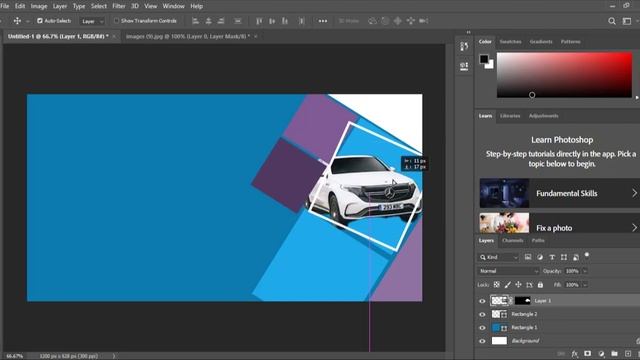This screenshot has height=360, width=640.
Task: Align right edges icon in options bar
Action: (221, 21)
